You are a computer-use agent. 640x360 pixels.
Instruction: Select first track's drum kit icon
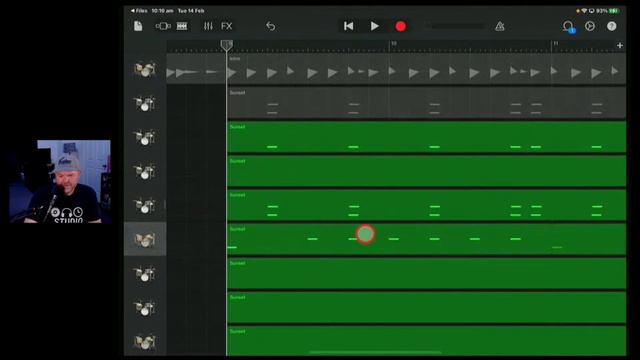point(144,69)
